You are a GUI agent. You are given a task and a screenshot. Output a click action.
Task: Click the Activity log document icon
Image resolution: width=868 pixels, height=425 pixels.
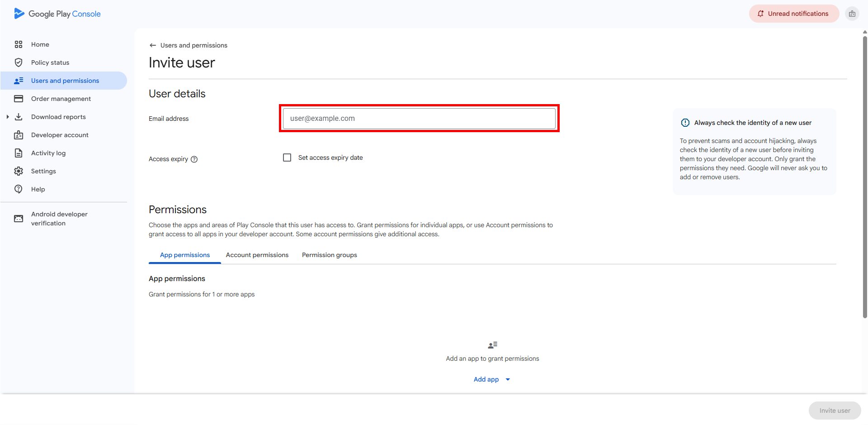coord(19,153)
